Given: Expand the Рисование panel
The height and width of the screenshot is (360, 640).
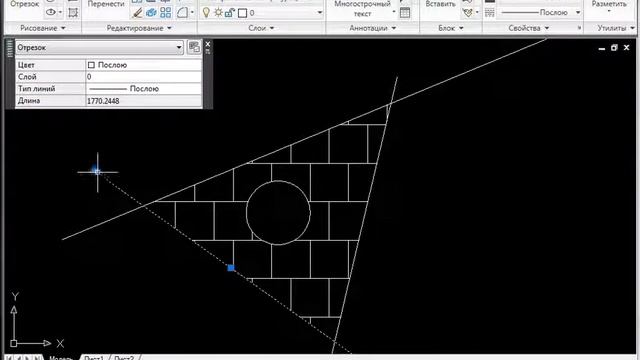Looking at the screenshot, I should pyautogui.click(x=43, y=28).
